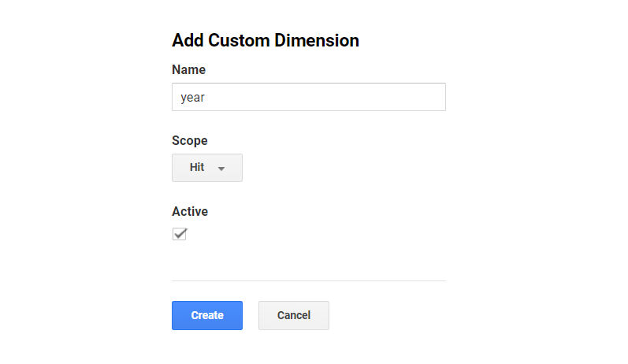This screenshot has width=628, height=364.
Task: Click the Hit text in scope selector
Action: click(x=197, y=167)
